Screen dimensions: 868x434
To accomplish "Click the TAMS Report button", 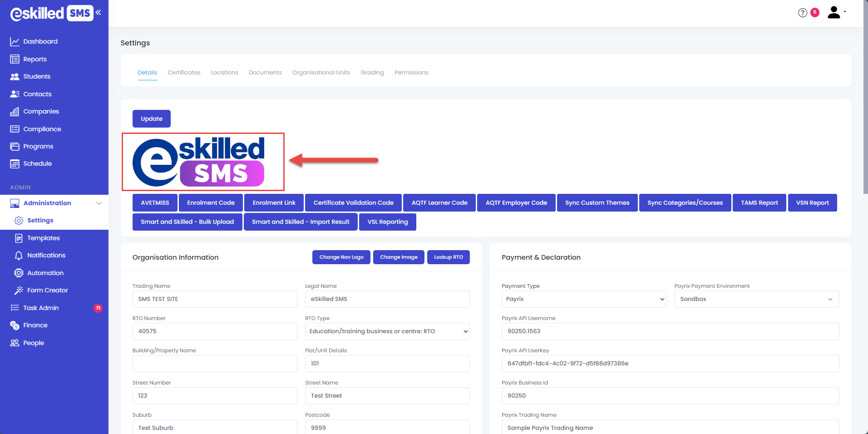I will point(759,203).
